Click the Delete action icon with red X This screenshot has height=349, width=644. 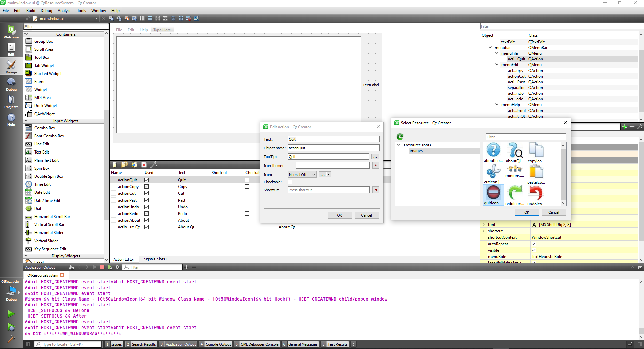(144, 164)
